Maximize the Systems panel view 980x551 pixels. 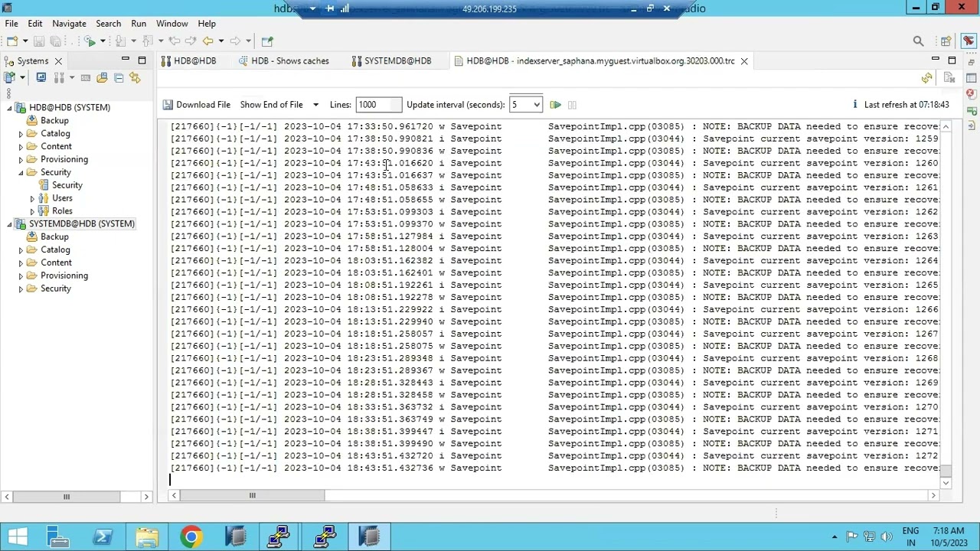[142, 60]
